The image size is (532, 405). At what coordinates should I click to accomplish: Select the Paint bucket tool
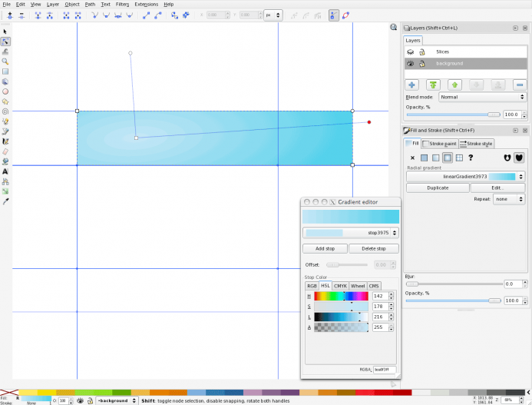pos(5,161)
